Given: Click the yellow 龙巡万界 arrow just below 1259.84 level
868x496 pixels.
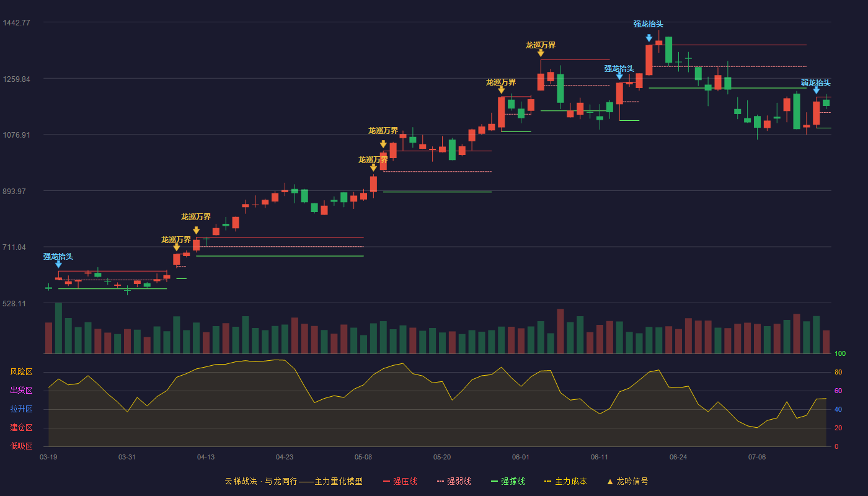Looking at the screenshot, I should (501, 90).
